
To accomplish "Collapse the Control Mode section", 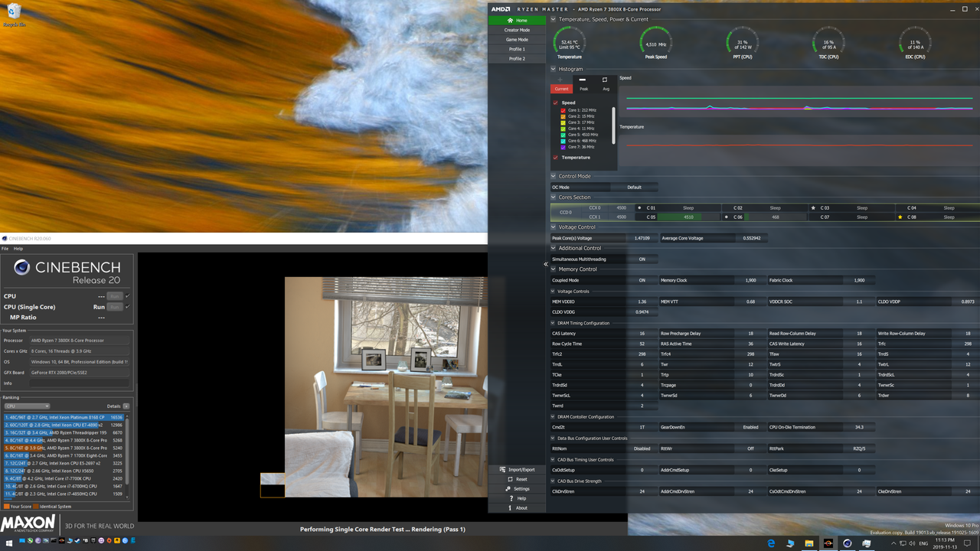I will (x=554, y=176).
